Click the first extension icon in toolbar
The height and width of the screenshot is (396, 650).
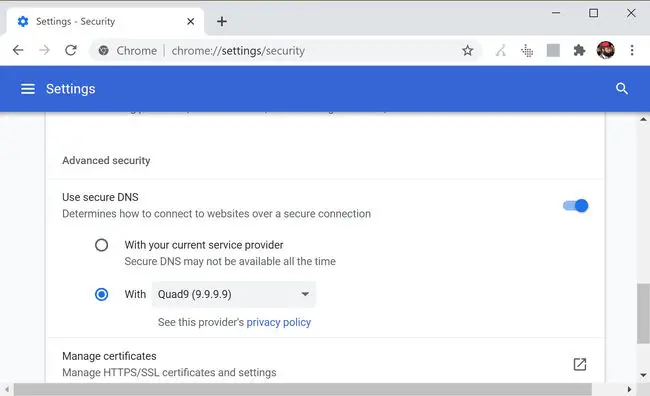(x=501, y=51)
